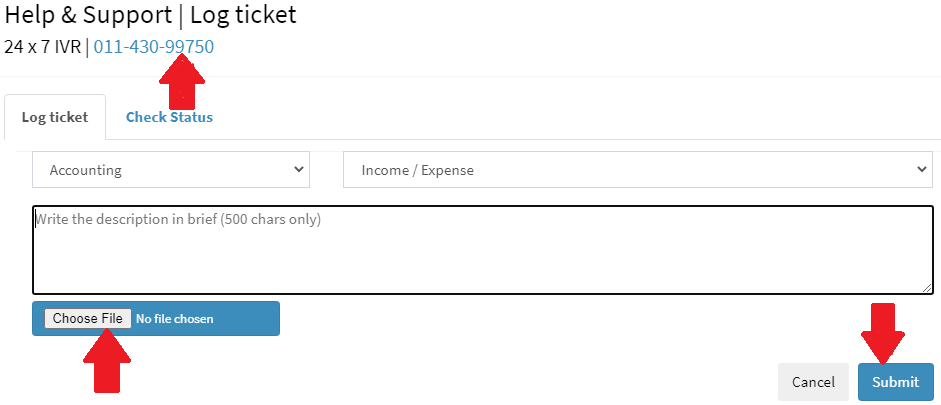Click the Help & Support page heading

pos(90,16)
